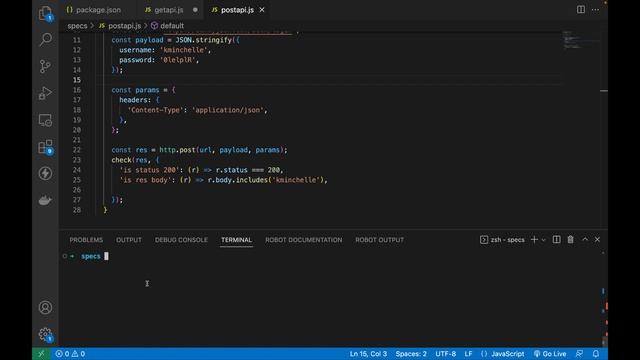Click 'application/json' string on line 18

(228, 110)
